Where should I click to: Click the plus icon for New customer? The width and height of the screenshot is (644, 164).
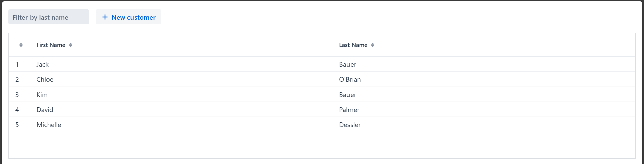tap(105, 17)
